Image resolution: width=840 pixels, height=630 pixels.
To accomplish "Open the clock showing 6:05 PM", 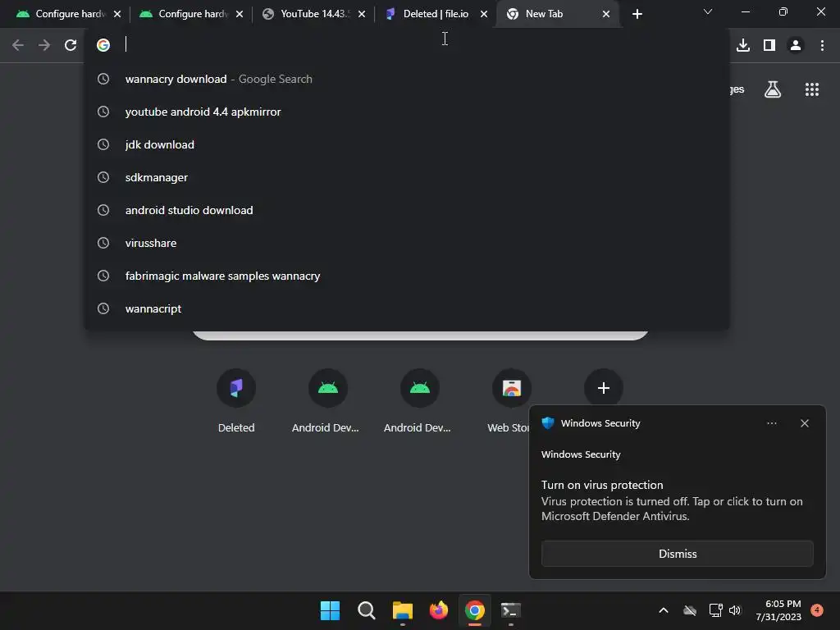I will [x=778, y=610].
